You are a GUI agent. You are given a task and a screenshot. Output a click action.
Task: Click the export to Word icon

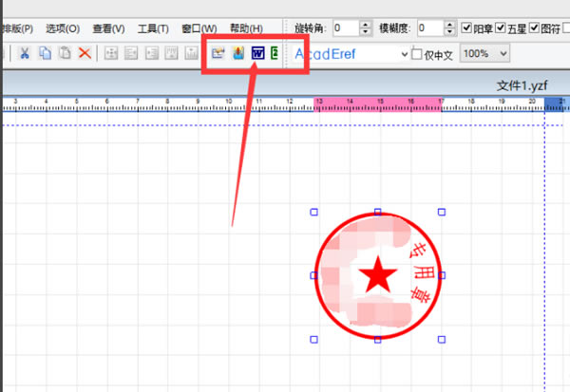pyautogui.click(x=256, y=54)
